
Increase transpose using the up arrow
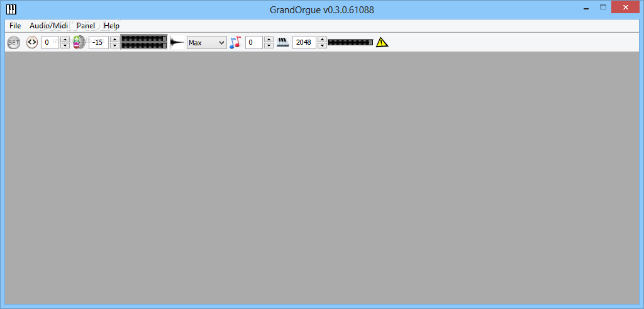point(269,40)
